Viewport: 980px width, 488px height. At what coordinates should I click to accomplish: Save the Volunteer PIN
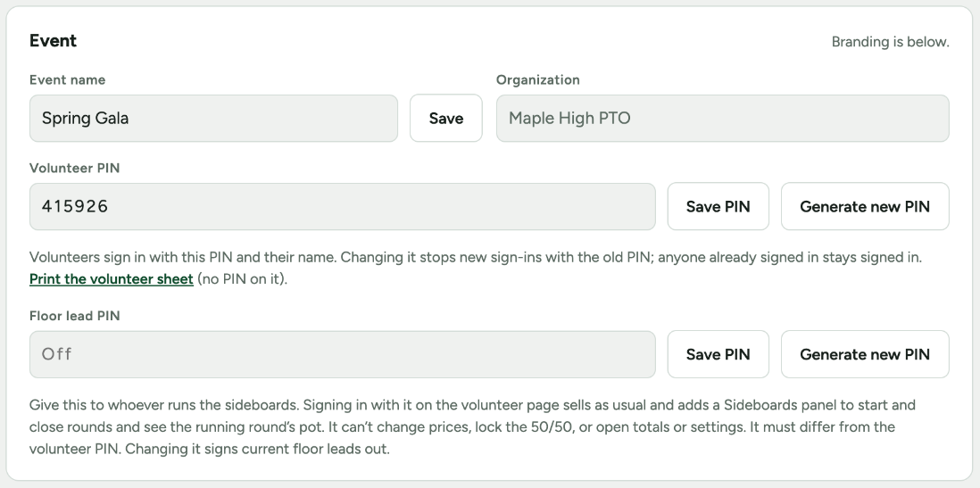[x=718, y=206]
